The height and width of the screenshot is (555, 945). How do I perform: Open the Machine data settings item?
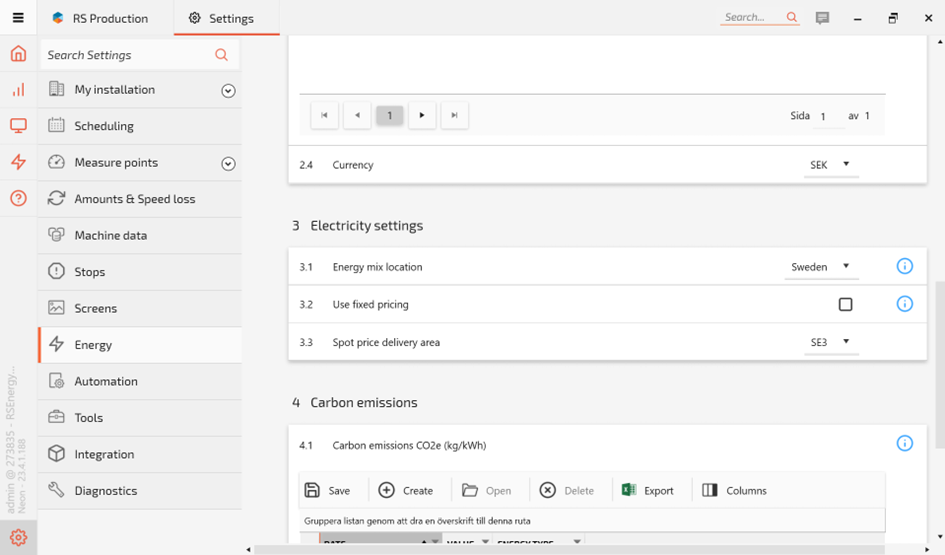pyautogui.click(x=110, y=235)
